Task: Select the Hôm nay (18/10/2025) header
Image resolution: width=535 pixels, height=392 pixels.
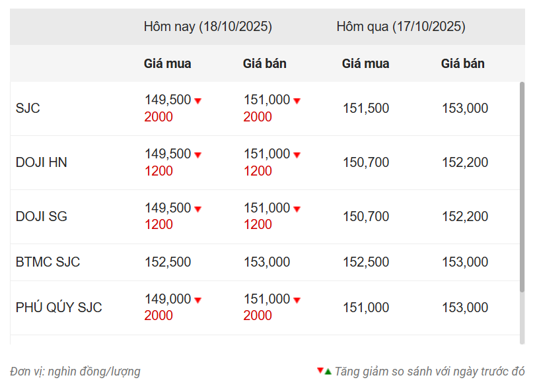Action: [x=207, y=27]
